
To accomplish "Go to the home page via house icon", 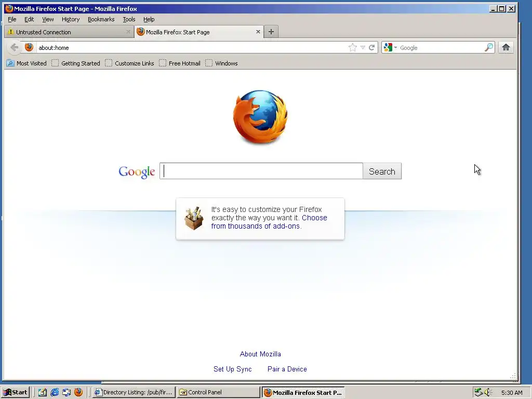I will (x=506, y=47).
